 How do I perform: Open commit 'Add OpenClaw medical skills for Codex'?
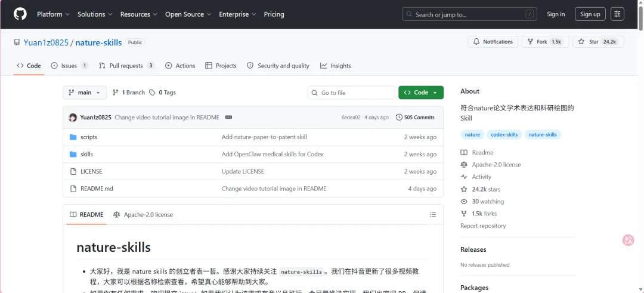tap(273, 154)
